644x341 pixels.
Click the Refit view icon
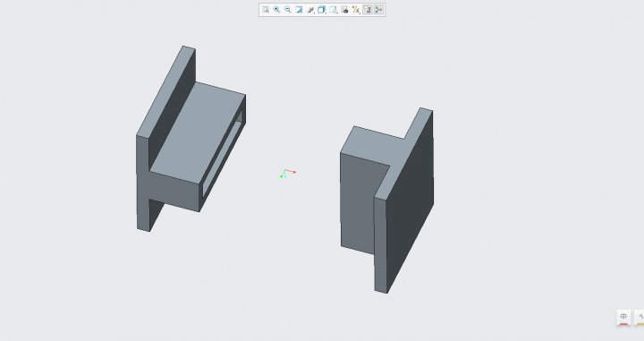click(x=266, y=10)
